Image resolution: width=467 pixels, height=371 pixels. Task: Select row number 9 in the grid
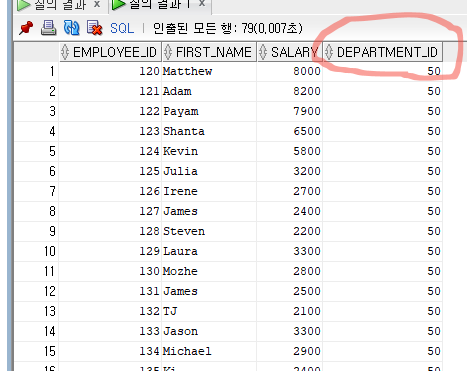37,231
